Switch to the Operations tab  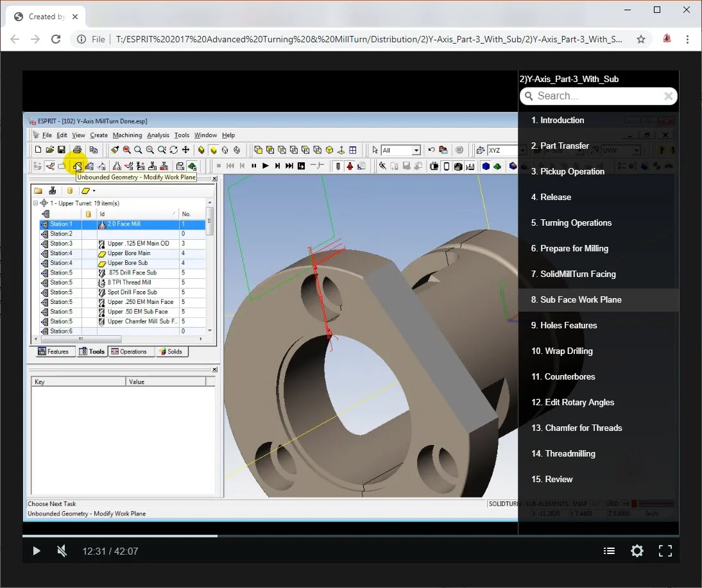point(130,352)
